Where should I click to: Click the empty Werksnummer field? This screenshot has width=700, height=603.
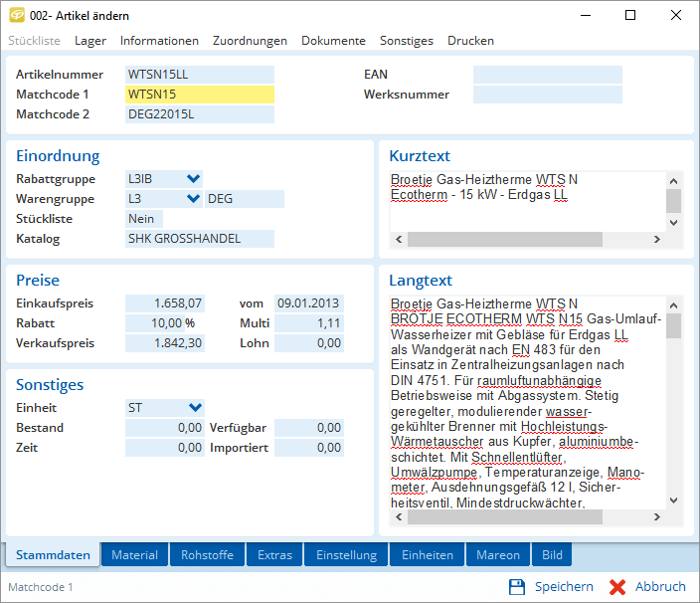click(548, 95)
